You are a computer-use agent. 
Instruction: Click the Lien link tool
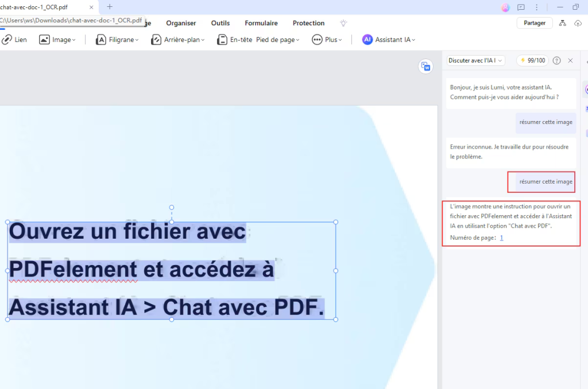pos(14,40)
